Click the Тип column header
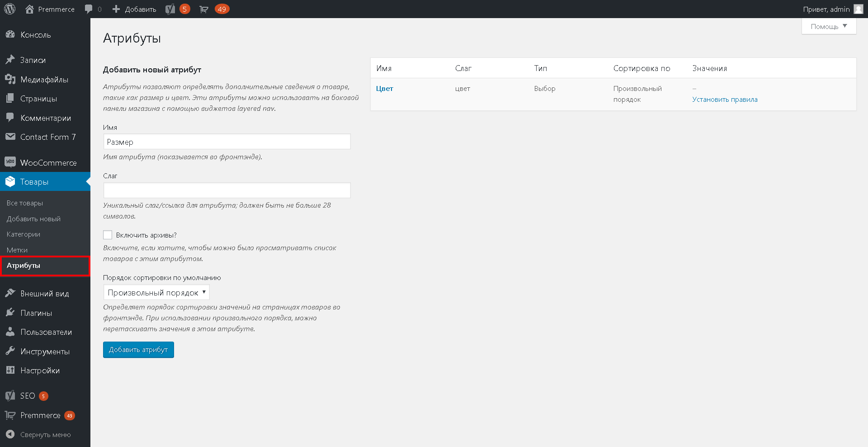Viewport: 868px width, 447px height. (541, 68)
